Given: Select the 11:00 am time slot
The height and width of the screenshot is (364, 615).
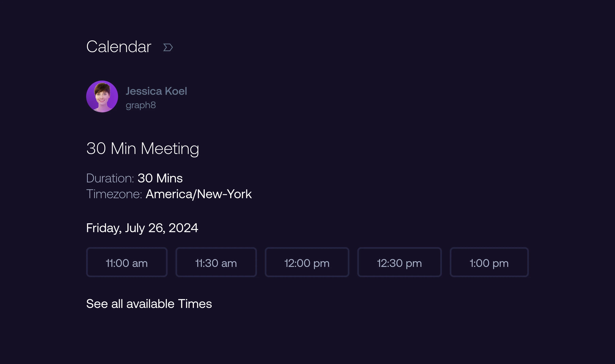Looking at the screenshot, I should tap(127, 262).
